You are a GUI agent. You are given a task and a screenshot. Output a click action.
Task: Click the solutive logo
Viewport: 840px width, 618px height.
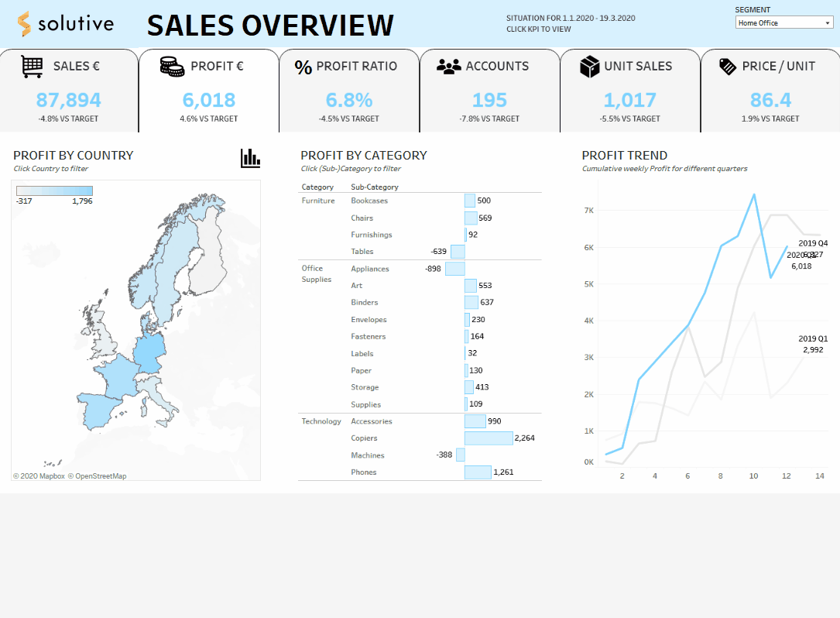pyautogui.click(x=66, y=24)
